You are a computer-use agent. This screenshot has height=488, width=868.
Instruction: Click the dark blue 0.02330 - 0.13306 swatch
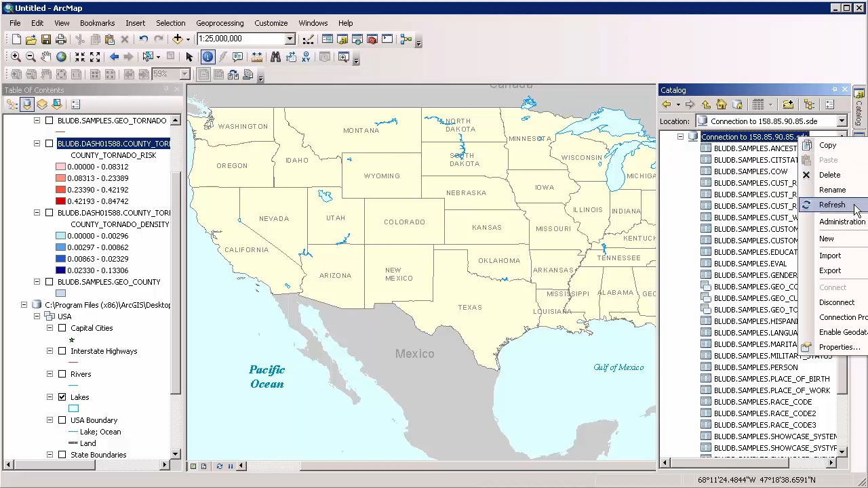coord(60,270)
